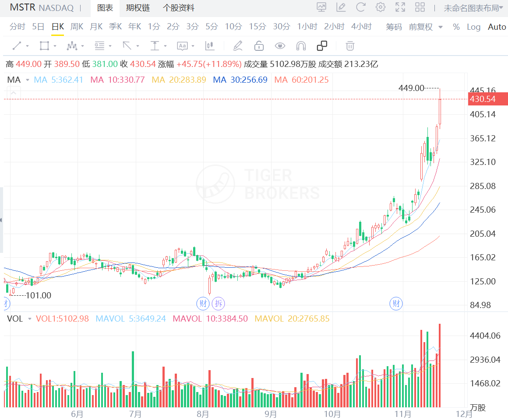Select 4小时 timeframe
The image size is (508, 420).
click(361, 27)
